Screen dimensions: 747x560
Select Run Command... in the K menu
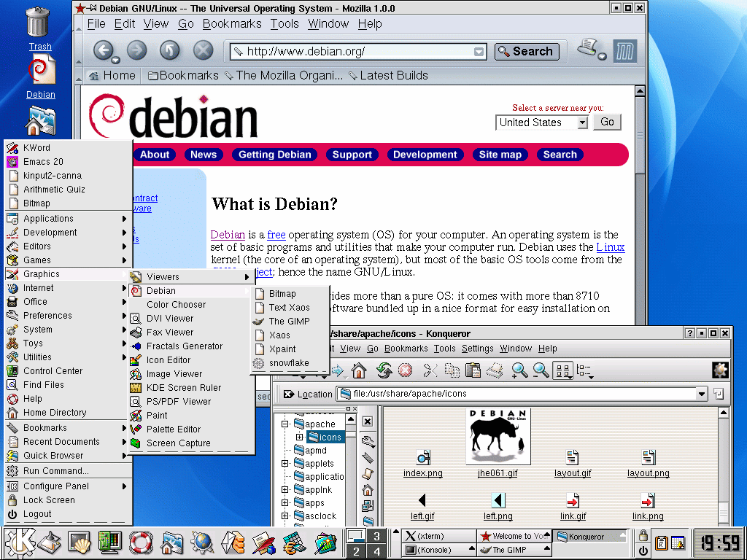click(68, 471)
